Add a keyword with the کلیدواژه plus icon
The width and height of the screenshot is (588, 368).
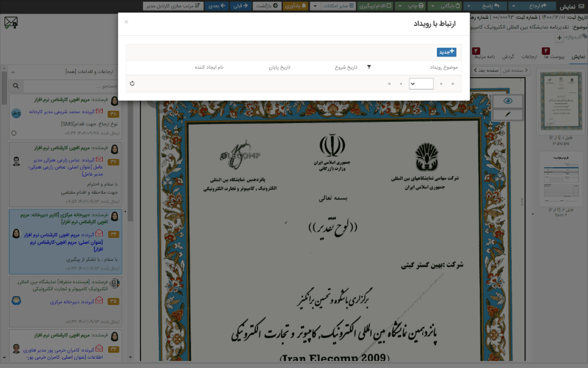point(560,38)
